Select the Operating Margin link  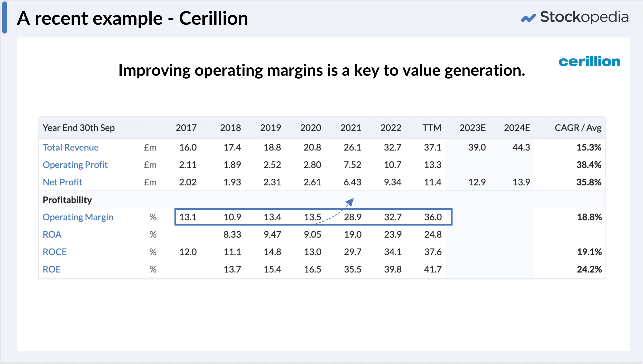click(78, 217)
